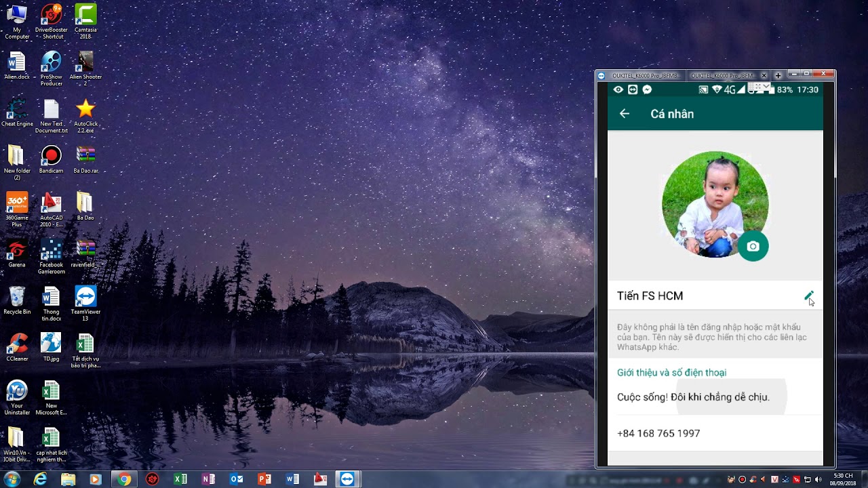Open ravenfield archive on desktop
868x488 pixels.
click(x=85, y=253)
